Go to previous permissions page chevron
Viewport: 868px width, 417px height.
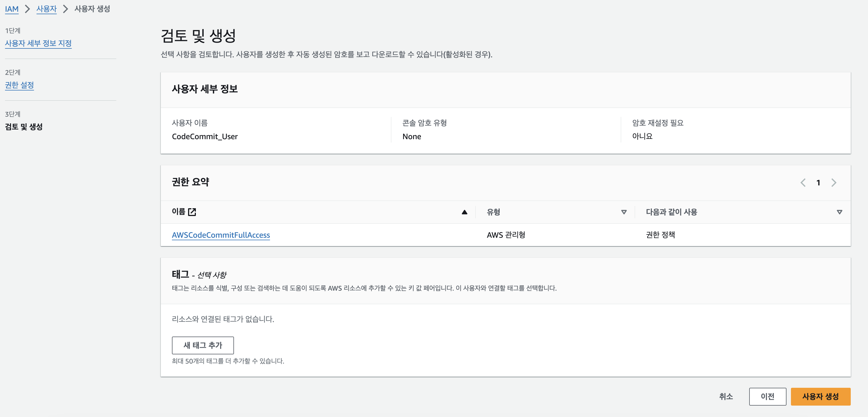(x=803, y=183)
